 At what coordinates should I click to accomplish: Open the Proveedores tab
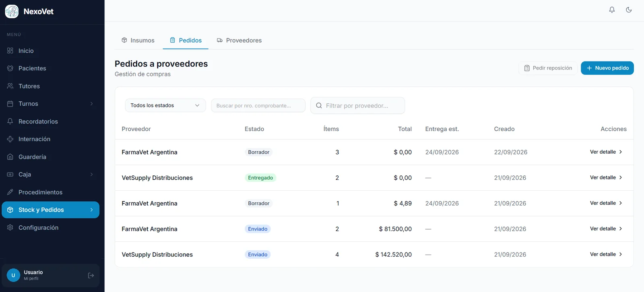tap(239, 40)
